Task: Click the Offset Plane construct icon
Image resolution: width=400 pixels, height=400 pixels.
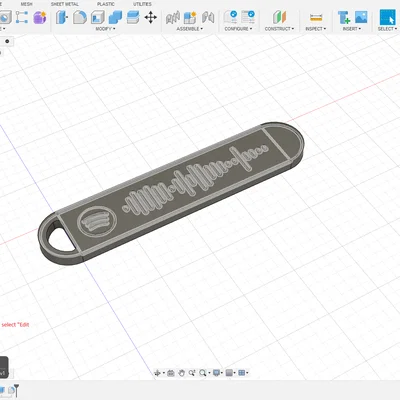Action: pyautogui.click(x=279, y=17)
